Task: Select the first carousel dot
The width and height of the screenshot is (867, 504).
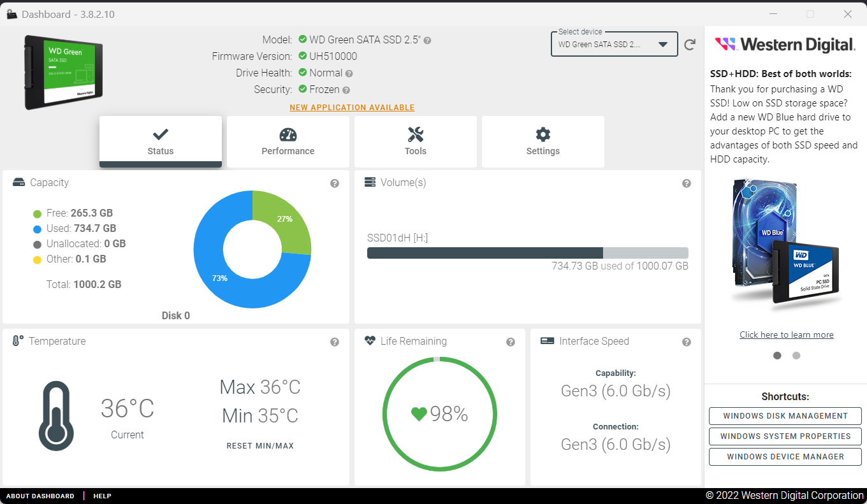Action: coord(777,356)
